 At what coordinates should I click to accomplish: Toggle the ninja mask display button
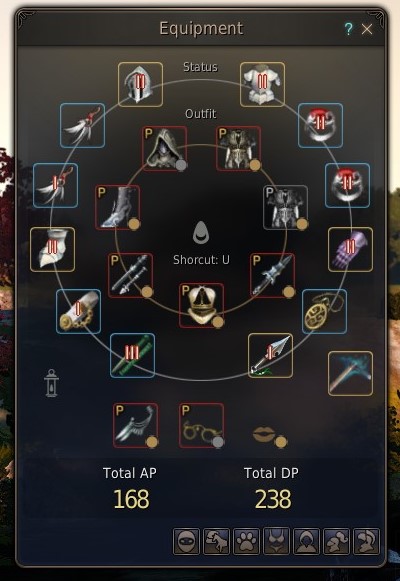186,541
